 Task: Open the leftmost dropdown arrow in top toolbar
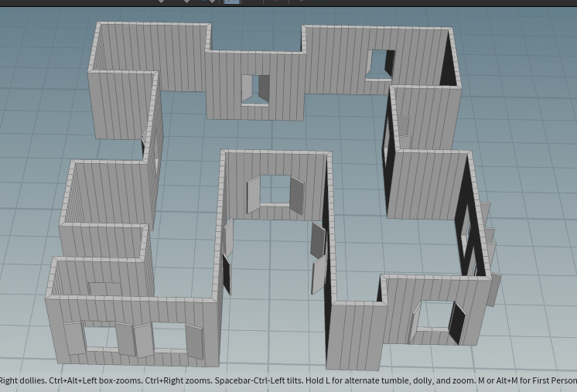coord(162,2)
